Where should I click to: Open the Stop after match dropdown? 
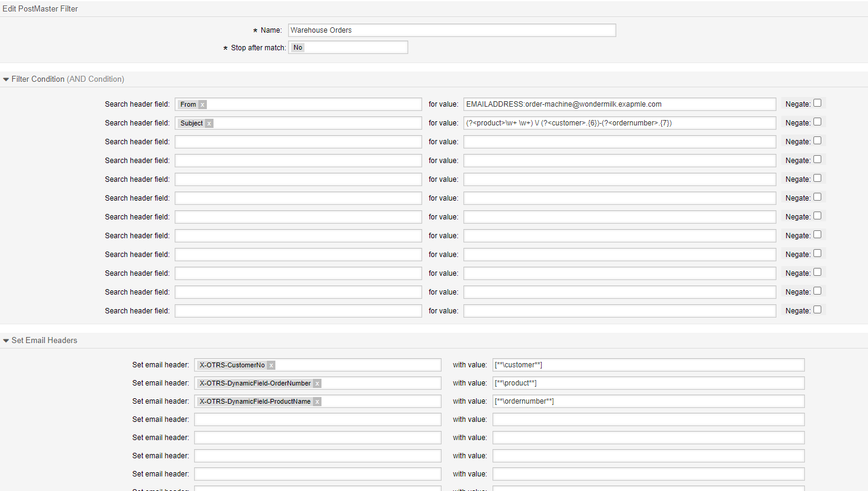tap(348, 47)
